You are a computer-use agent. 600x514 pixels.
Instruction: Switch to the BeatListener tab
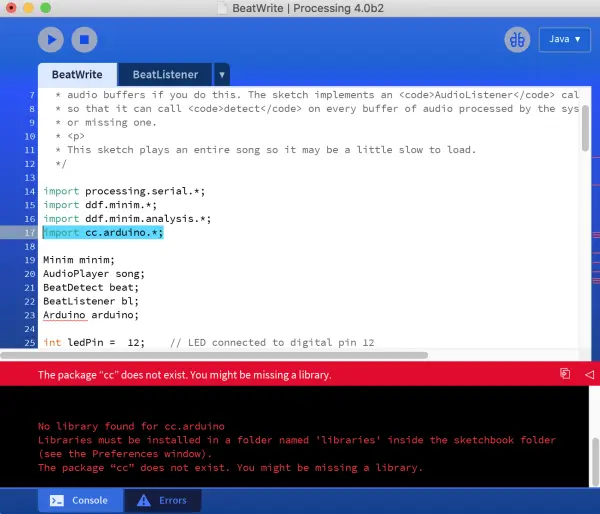(165, 74)
